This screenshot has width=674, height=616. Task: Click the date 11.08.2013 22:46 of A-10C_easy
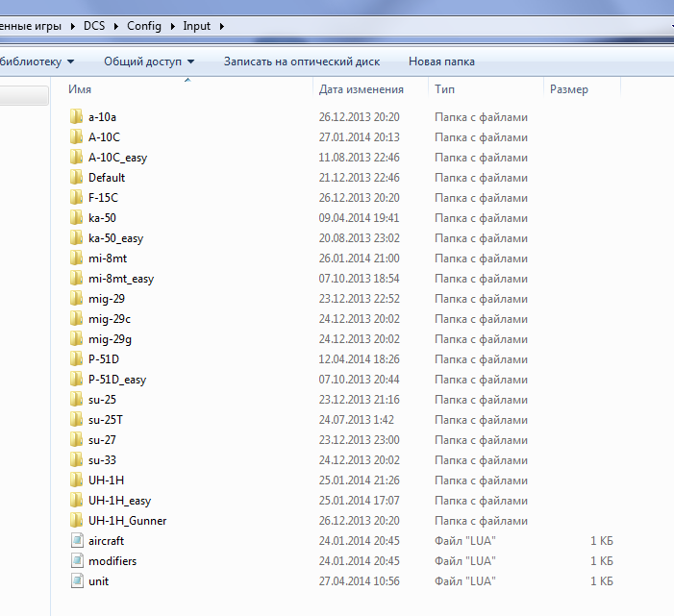[x=359, y=158]
